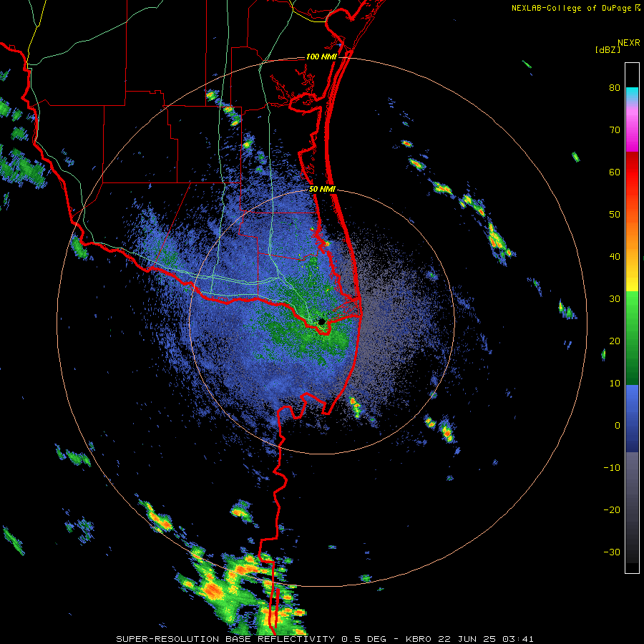The image size is (644, 644).
Task: Select the 0 value on the dBZ scale
Action: pos(618,426)
